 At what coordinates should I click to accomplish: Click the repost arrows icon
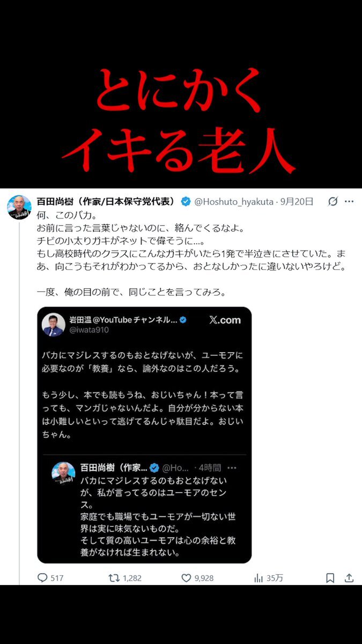tap(113, 578)
